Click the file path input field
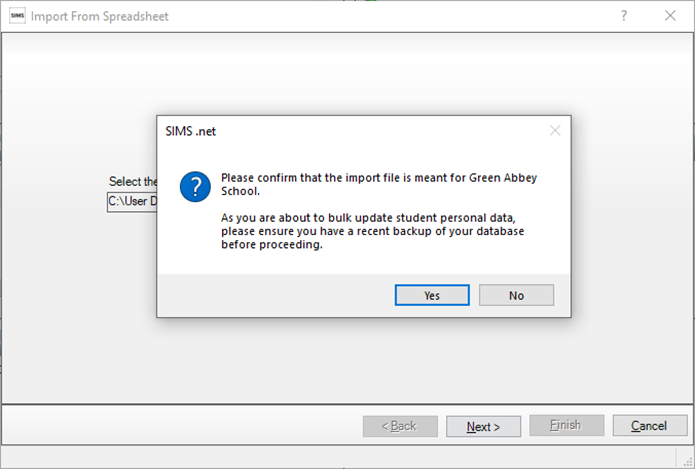 pos(132,201)
